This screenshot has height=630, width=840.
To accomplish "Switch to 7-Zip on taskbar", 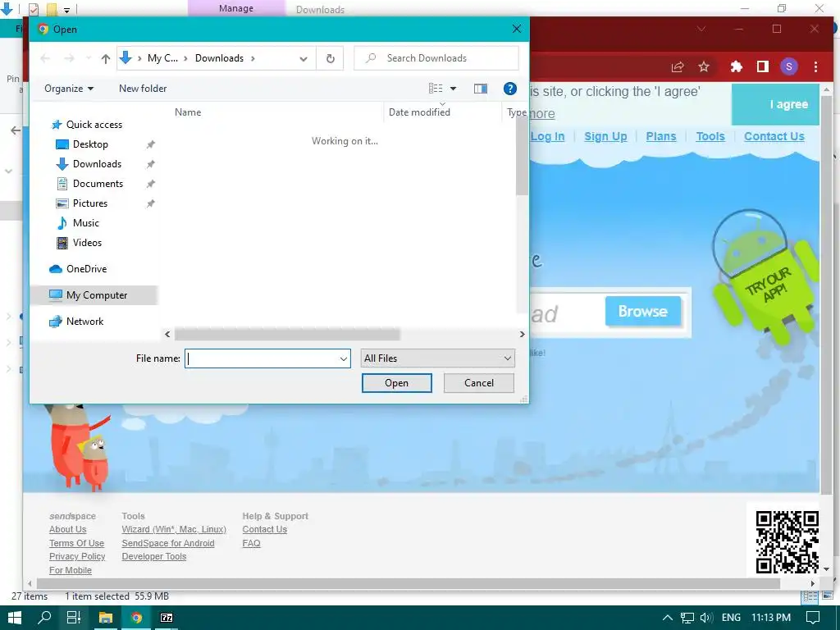I will [x=167, y=618].
